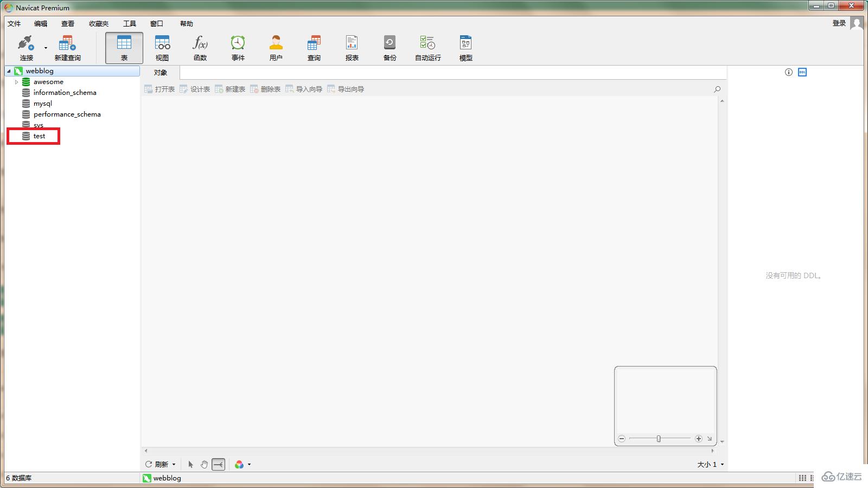Open the 连接 dropdown arrow
Viewport: 868px width, 488px height.
(46, 48)
